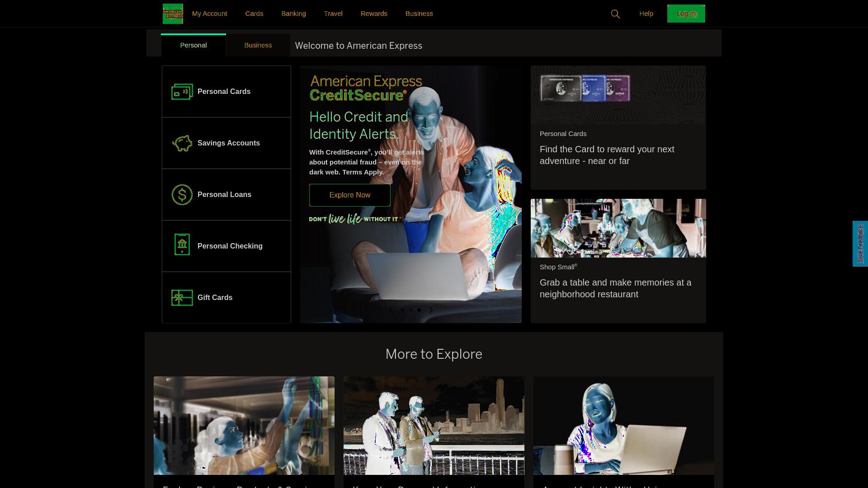Open 'Grab a table and make memories' headline
868x488 pixels.
pyautogui.click(x=615, y=288)
